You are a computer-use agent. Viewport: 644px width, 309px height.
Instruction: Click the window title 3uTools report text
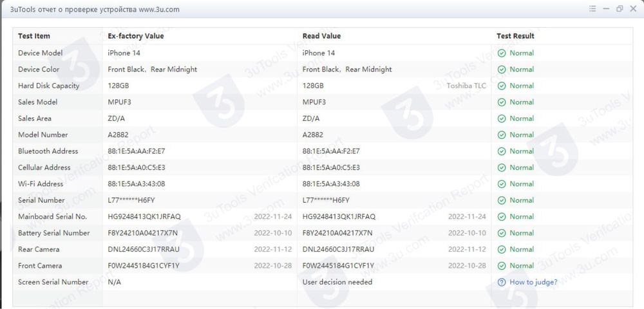[x=95, y=9]
